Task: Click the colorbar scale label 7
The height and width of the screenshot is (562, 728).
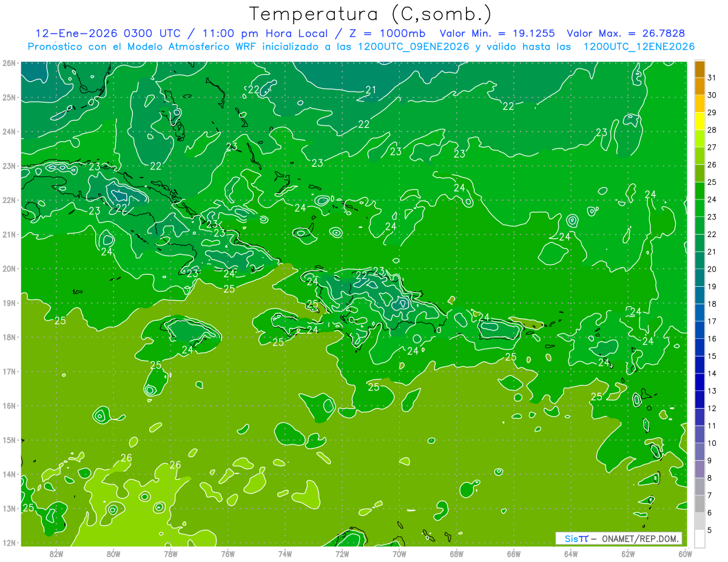Action: coord(710,495)
